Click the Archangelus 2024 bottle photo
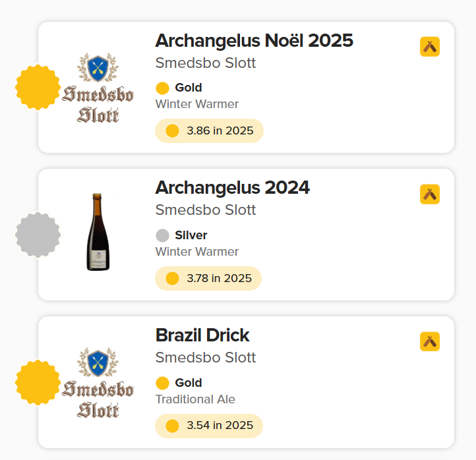The image size is (476, 460). click(98, 232)
